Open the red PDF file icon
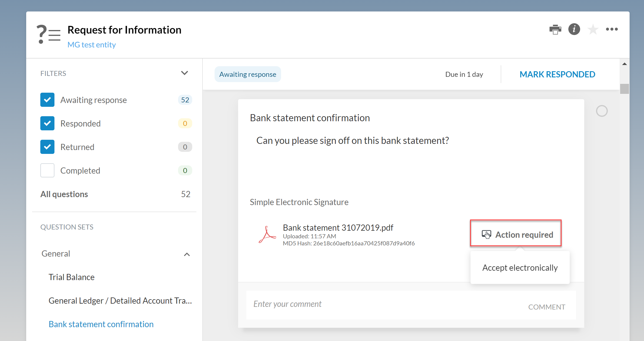Screen dimensions: 644x341 (267, 235)
